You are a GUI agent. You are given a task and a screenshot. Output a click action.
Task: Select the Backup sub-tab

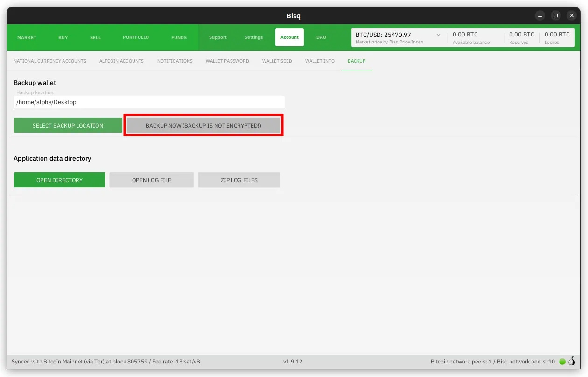click(x=357, y=61)
